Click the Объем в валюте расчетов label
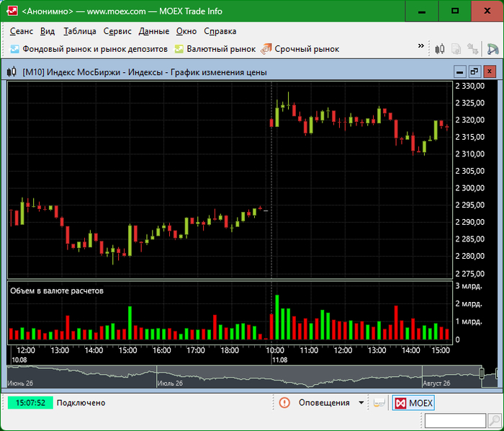 57,290
